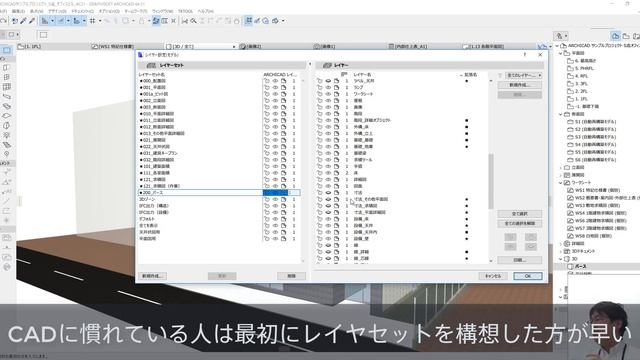The height and width of the screenshot is (360, 640).
Task: Expand 詳細図 folder in navigator
Action: [x=561, y=244]
